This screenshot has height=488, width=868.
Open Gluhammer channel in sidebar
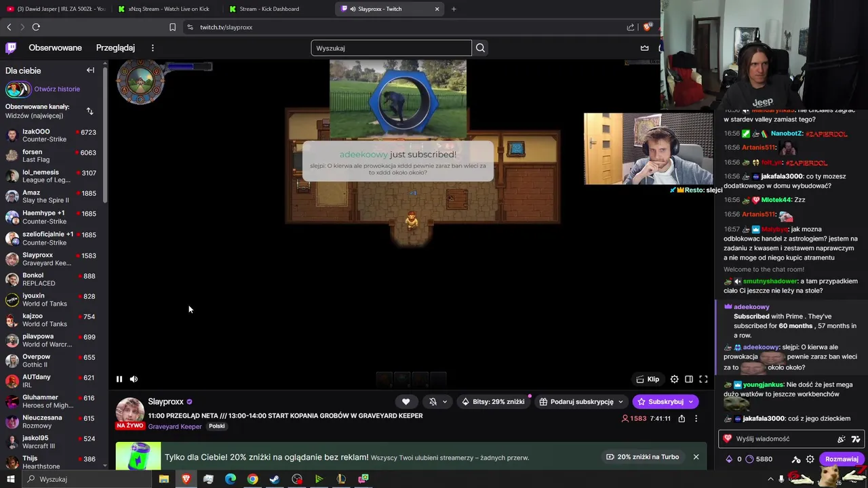pos(52,401)
